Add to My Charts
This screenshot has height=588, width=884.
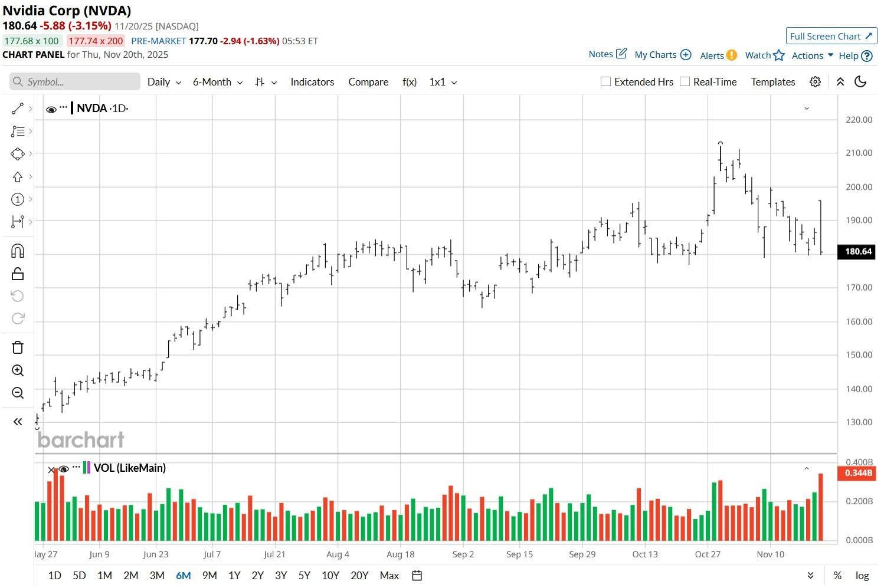pos(663,55)
